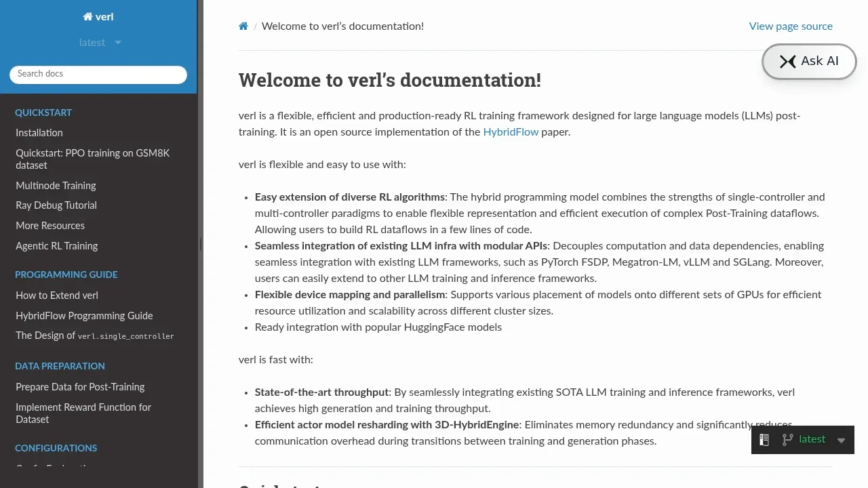Image resolution: width=868 pixels, height=488 pixels.
Task: Click breadcrumb text 'Welcome to verl's documentation!'
Action: (342, 26)
